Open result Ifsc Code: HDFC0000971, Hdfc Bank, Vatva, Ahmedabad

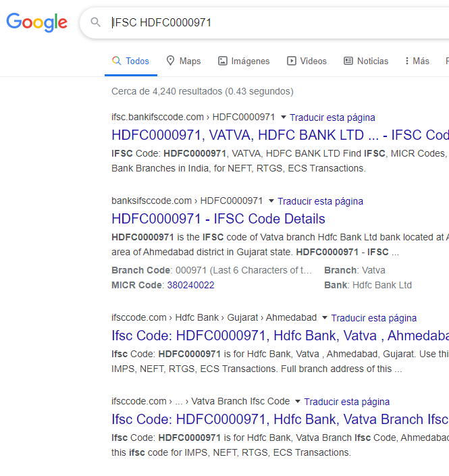(280, 336)
